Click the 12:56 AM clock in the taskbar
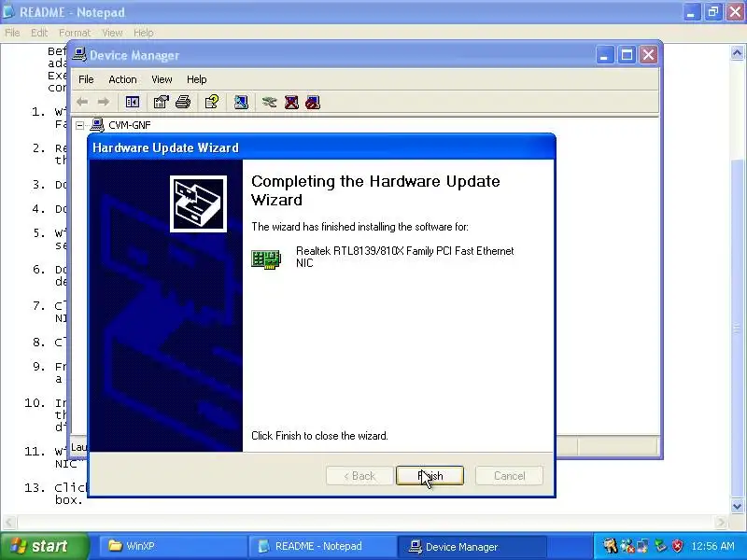Image resolution: width=747 pixels, height=560 pixels. [712, 546]
